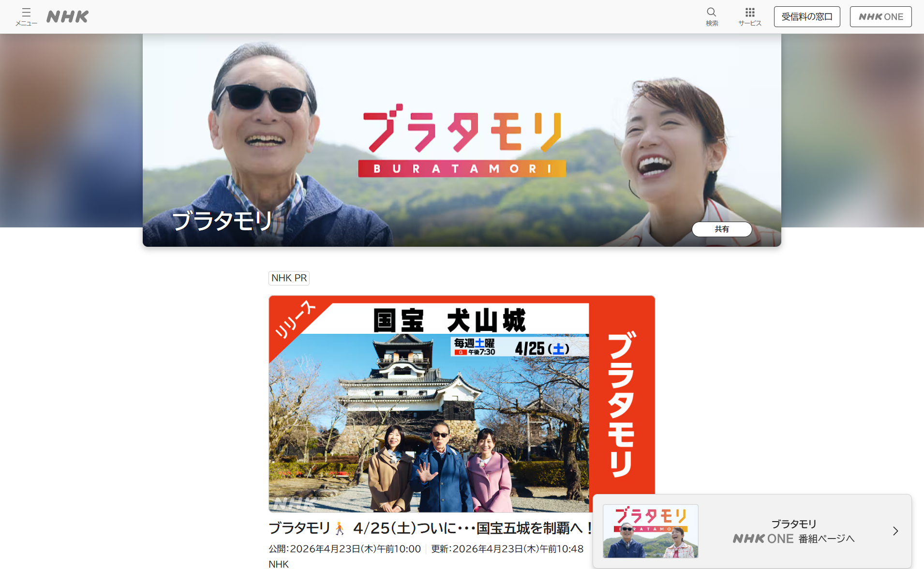Click the small ブラタモリ thumbnail in floating card
Viewport: 924px width, 569px height.
click(650, 531)
